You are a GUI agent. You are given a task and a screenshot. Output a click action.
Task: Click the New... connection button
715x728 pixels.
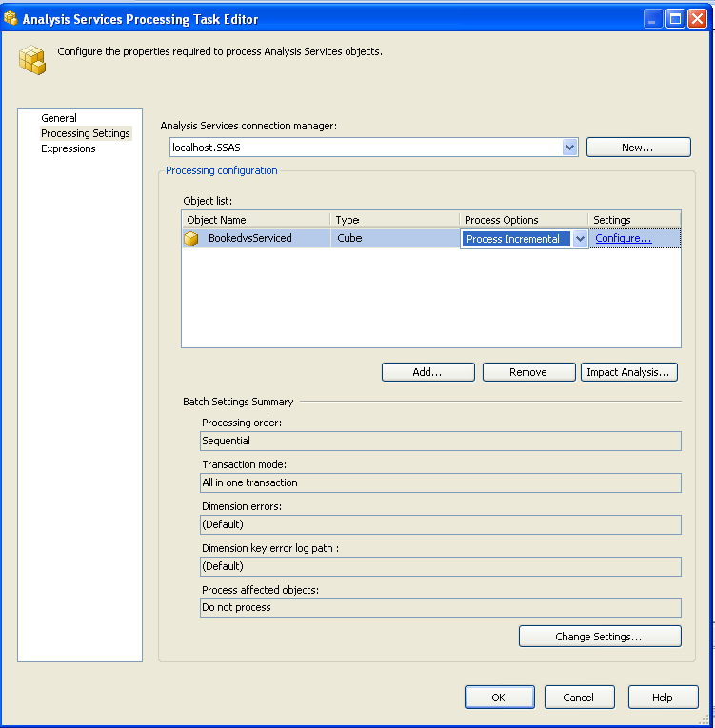coord(638,148)
